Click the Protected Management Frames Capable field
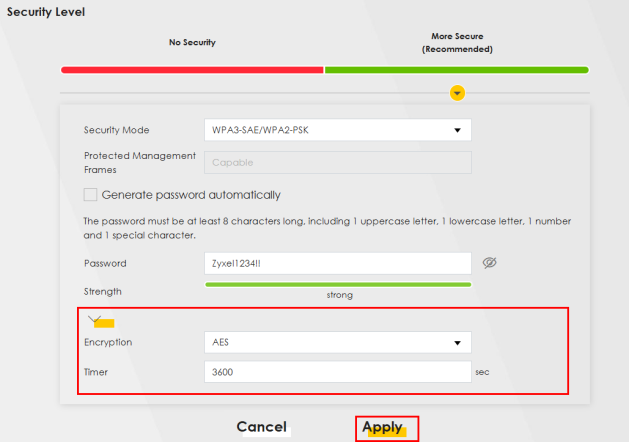This screenshot has height=442, width=629. point(336,162)
